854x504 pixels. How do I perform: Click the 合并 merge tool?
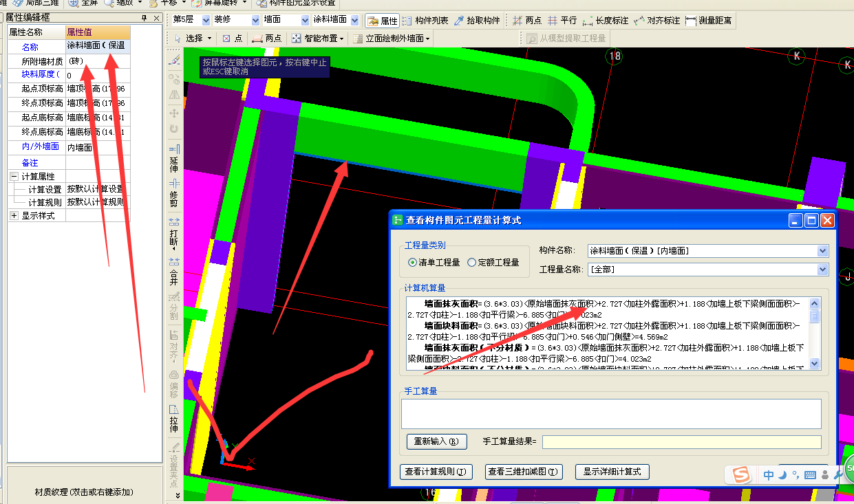(x=174, y=271)
